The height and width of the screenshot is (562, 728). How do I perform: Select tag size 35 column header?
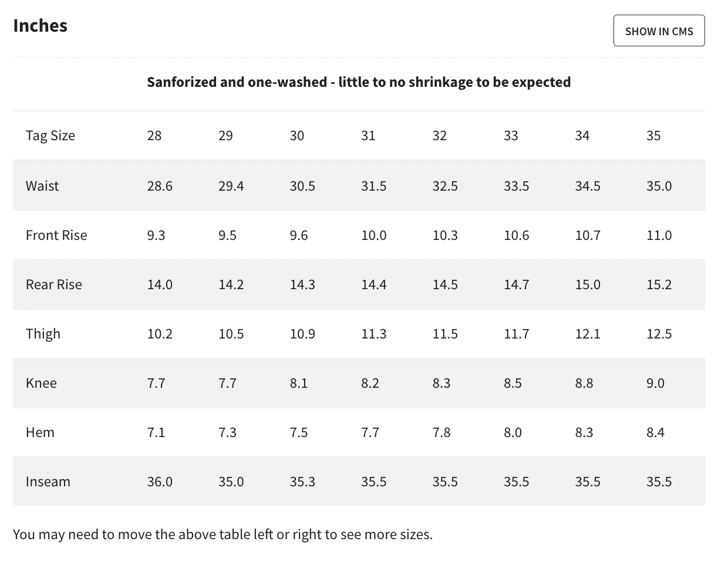point(653,136)
